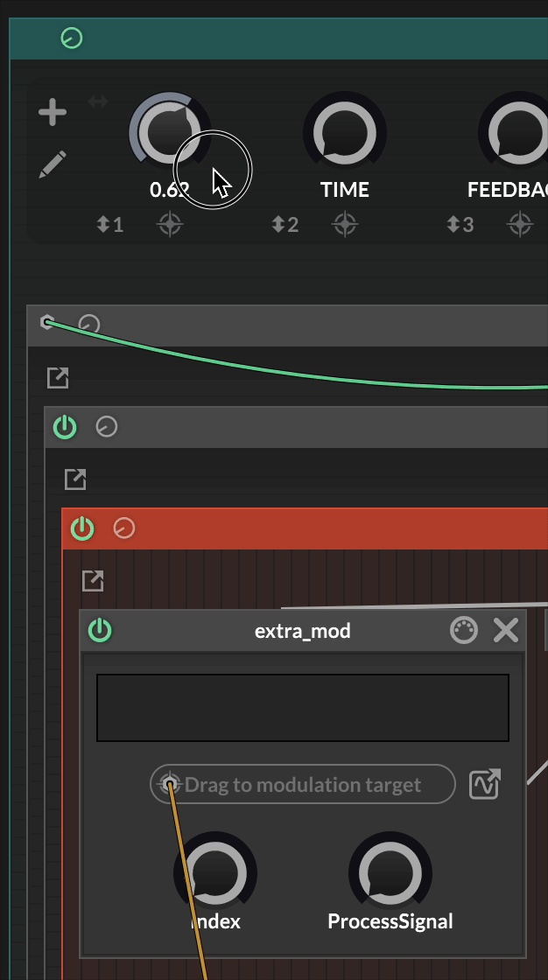Click the popout icon just below the red header
548x980 pixels.
93,580
